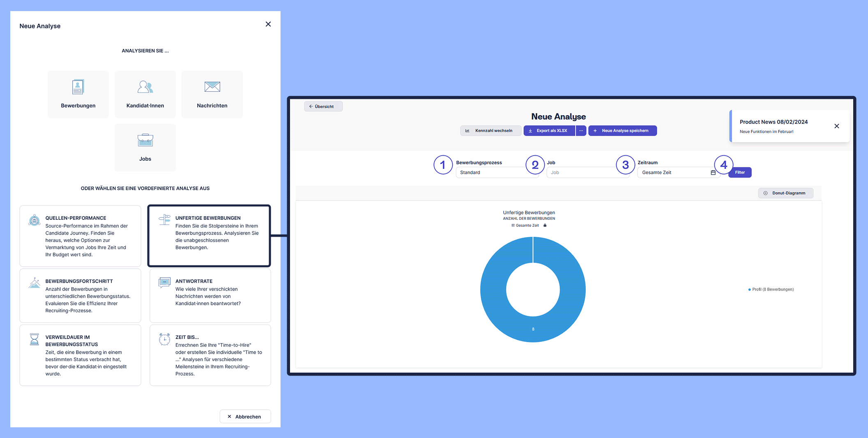Open the Zeitraum Gesamte Zeit selector
The height and width of the screenshot is (438, 868).
[674, 173]
